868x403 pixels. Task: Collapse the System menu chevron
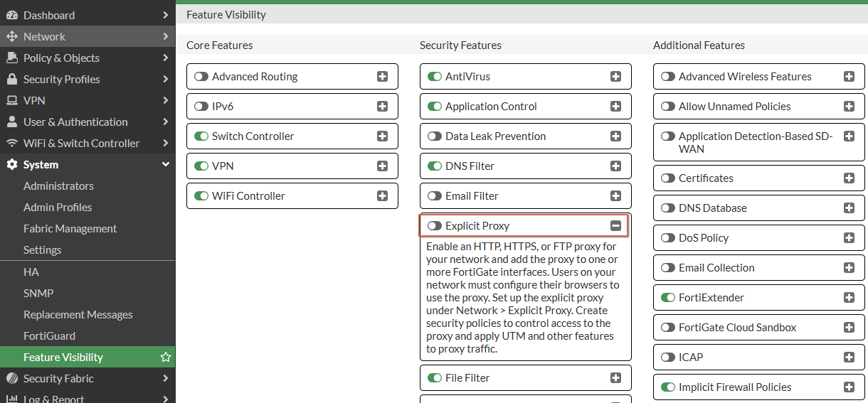tap(165, 164)
